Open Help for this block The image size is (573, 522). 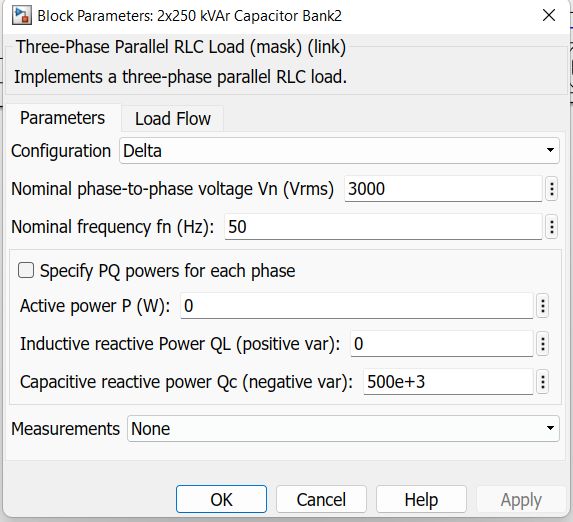pyautogui.click(x=421, y=499)
